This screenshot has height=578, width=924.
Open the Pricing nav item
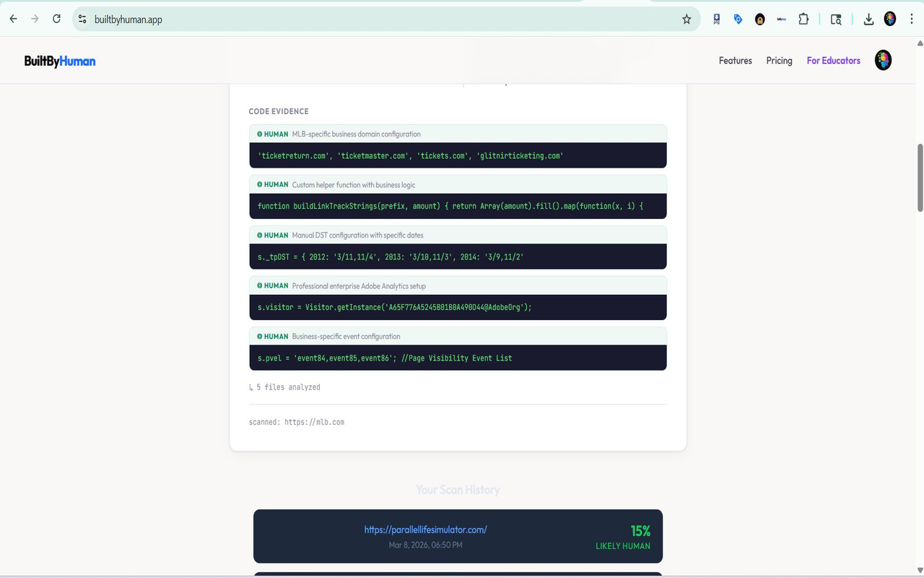point(779,61)
